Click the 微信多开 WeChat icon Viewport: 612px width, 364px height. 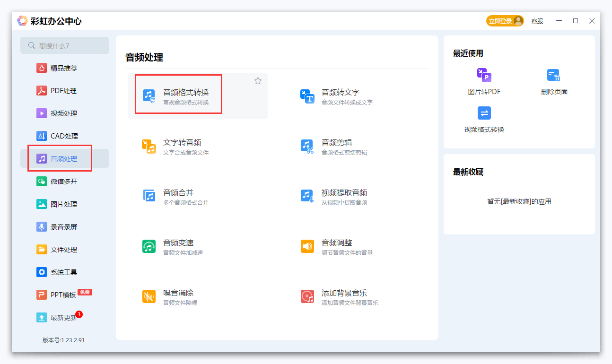(x=42, y=181)
